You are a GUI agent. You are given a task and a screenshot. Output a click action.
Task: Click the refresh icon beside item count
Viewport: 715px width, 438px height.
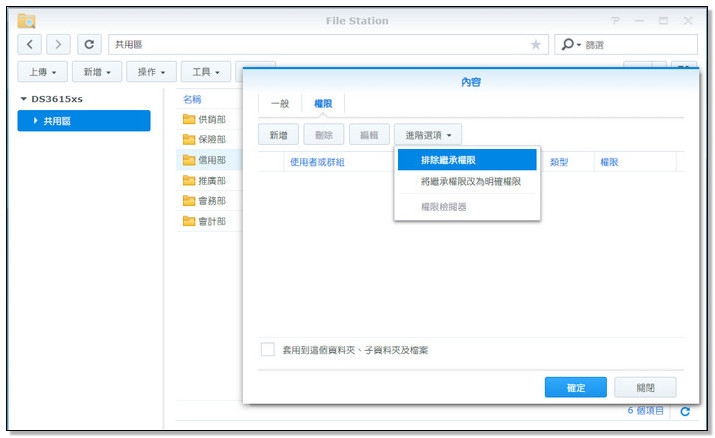click(685, 411)
